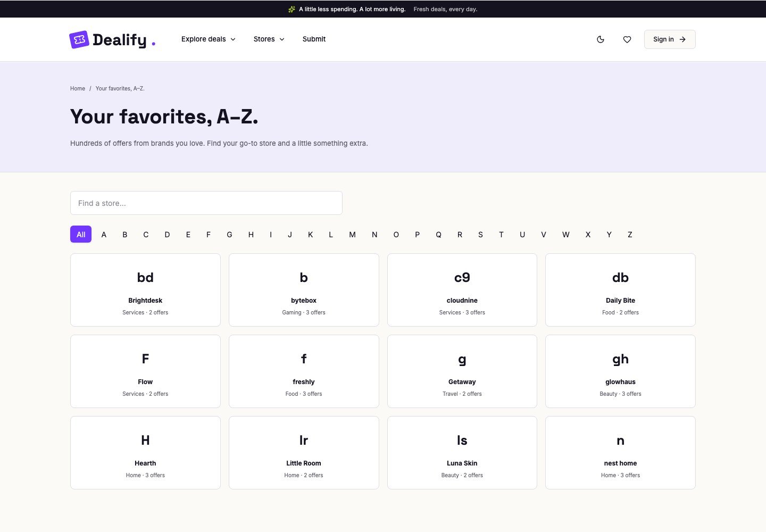Screen dimensions: 766x532
Task: Click the glowhaus gh logo
Action: 620,360
